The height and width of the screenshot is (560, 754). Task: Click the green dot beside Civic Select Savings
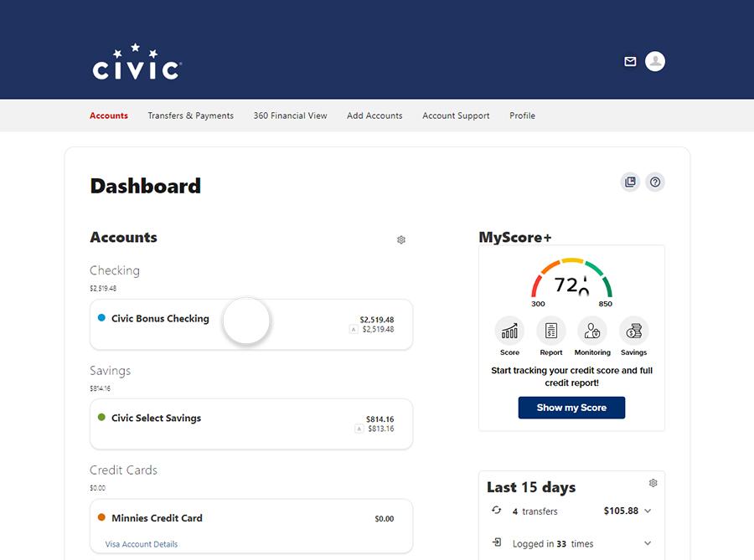pyautogui.click(x=101, y=417)
